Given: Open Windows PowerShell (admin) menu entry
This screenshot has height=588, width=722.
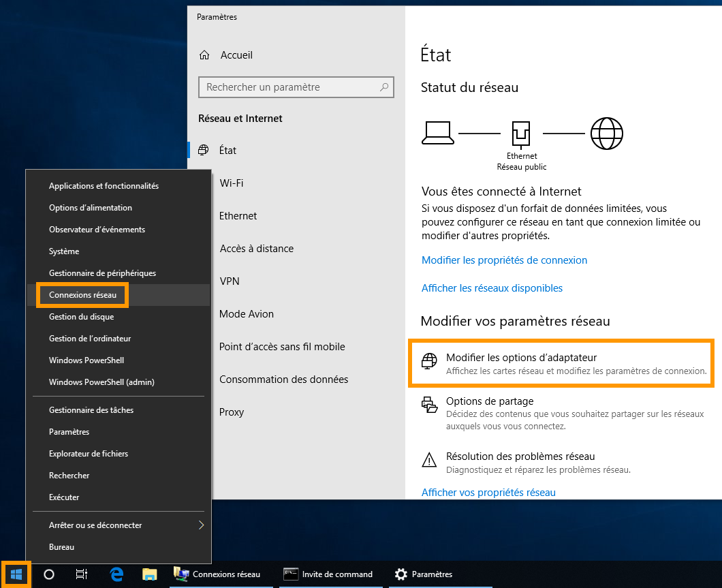Looking at the screenshot, I should tap(101, 382).
